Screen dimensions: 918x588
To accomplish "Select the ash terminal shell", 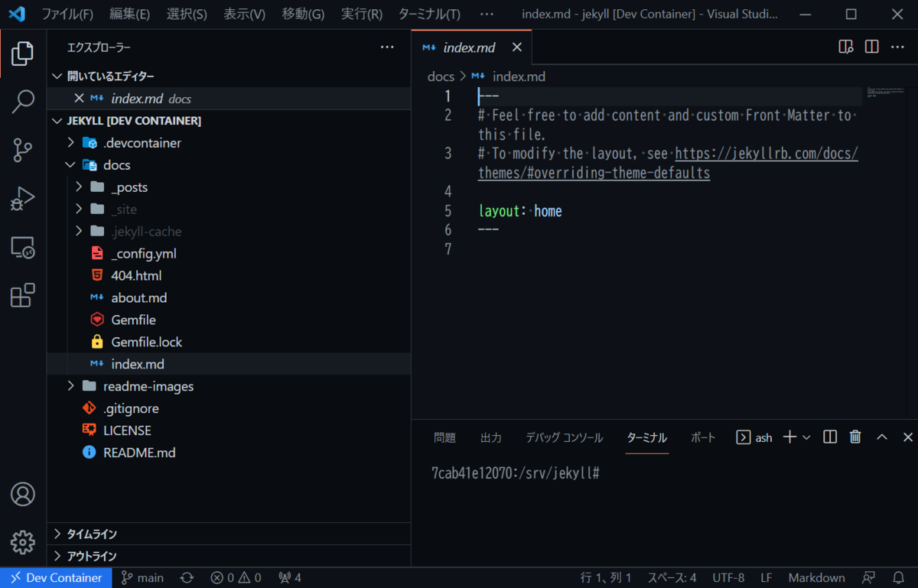I will [754, 437].
